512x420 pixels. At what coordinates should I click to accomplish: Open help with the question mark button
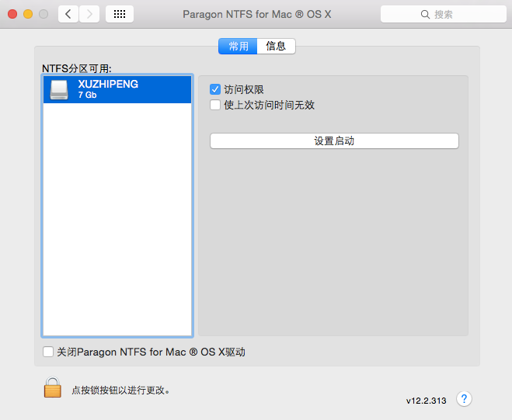(x=464, y=399)
